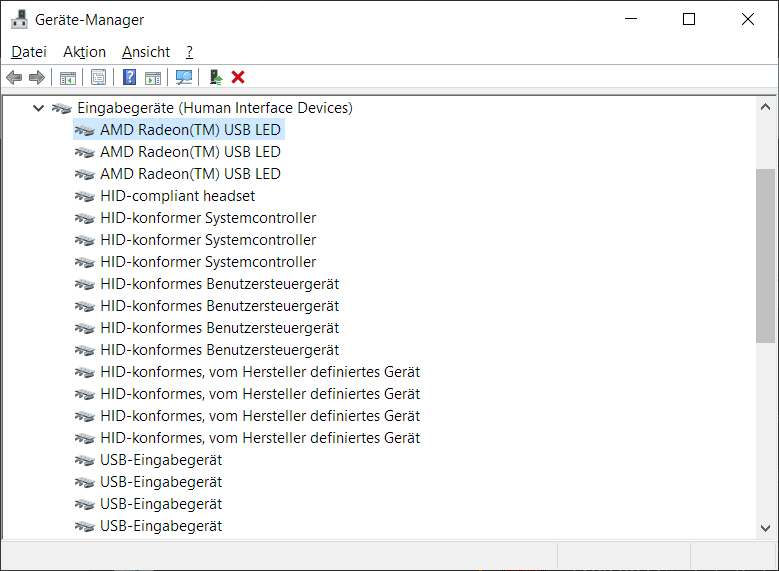Click the red X uninstall device icon

(x=238, y=77)
